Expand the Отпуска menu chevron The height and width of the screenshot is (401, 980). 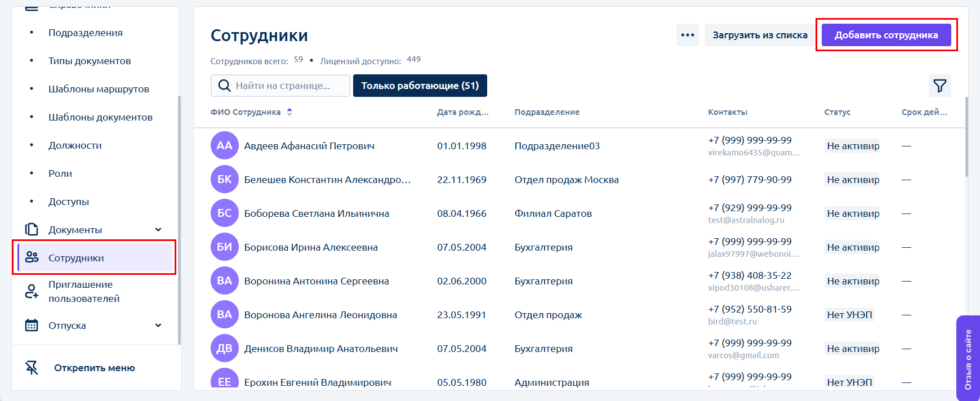(158, 325)
